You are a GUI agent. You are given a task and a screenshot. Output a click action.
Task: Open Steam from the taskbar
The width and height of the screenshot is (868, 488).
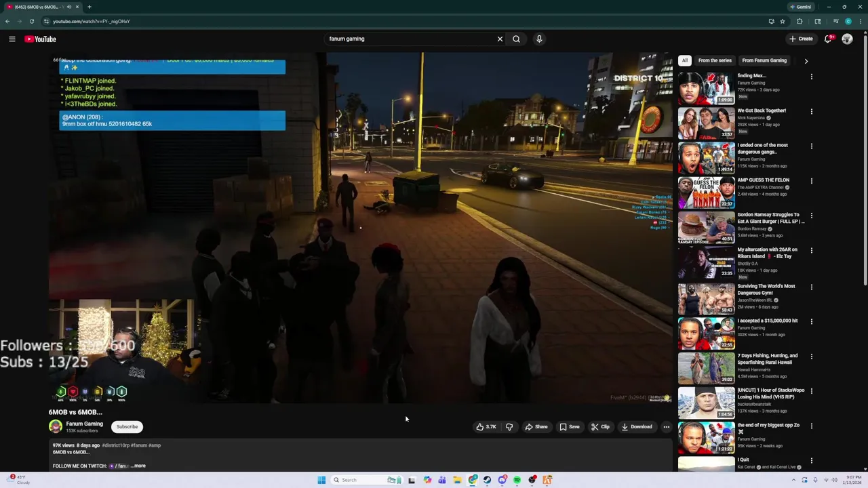coord(487,480)
